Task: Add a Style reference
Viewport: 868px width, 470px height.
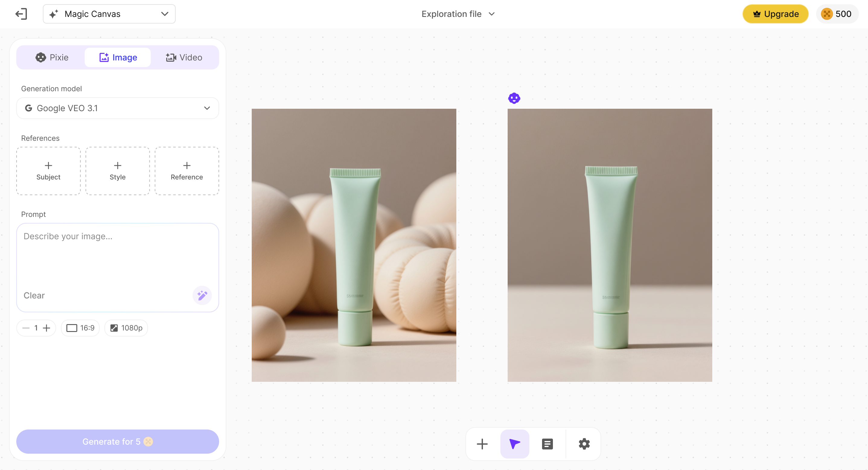Action: (118, 171)
